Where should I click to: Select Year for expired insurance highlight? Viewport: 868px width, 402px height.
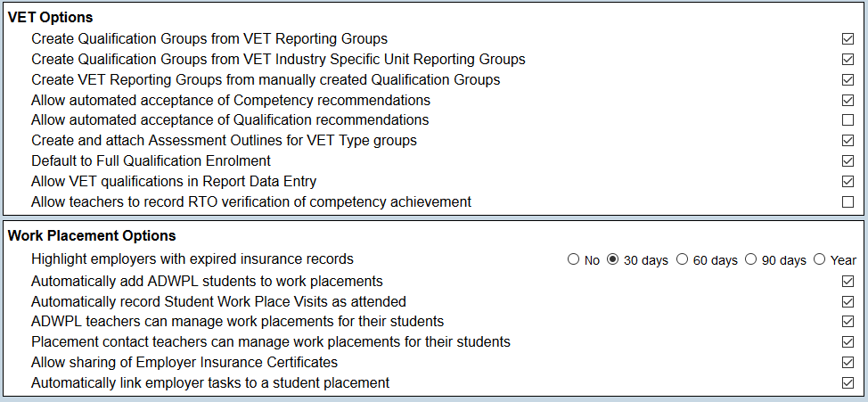820,260
